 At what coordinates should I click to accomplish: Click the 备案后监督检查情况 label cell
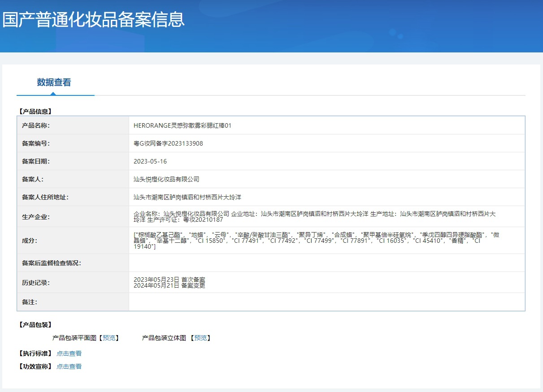(x=73, y=263)
